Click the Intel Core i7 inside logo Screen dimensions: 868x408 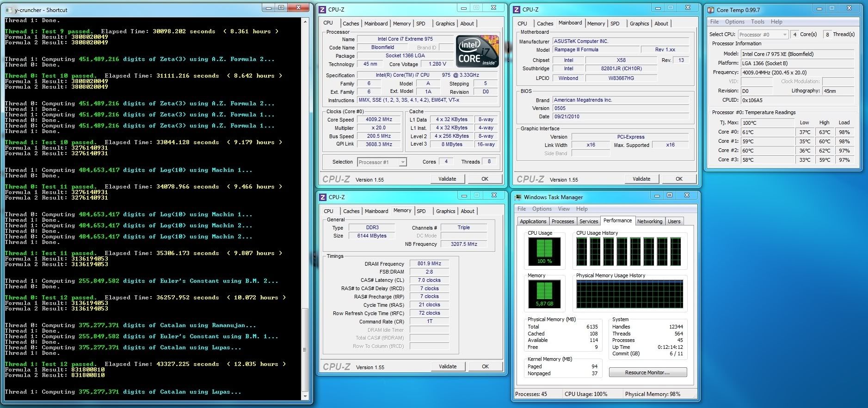coord(478,51)
